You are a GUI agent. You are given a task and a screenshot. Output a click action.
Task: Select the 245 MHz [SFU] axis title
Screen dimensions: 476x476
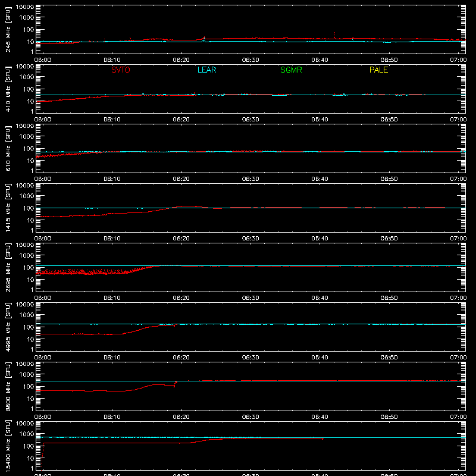[8, 29]
